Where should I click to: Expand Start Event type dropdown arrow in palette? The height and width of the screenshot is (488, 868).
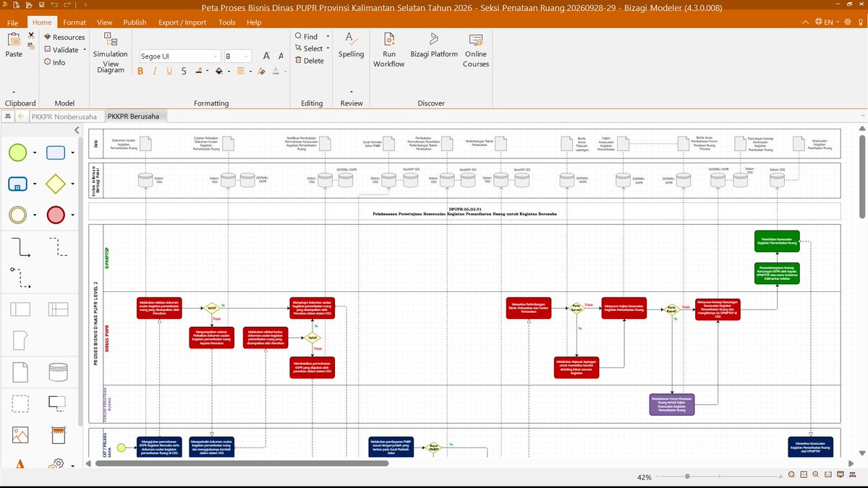tap(35, 153)
